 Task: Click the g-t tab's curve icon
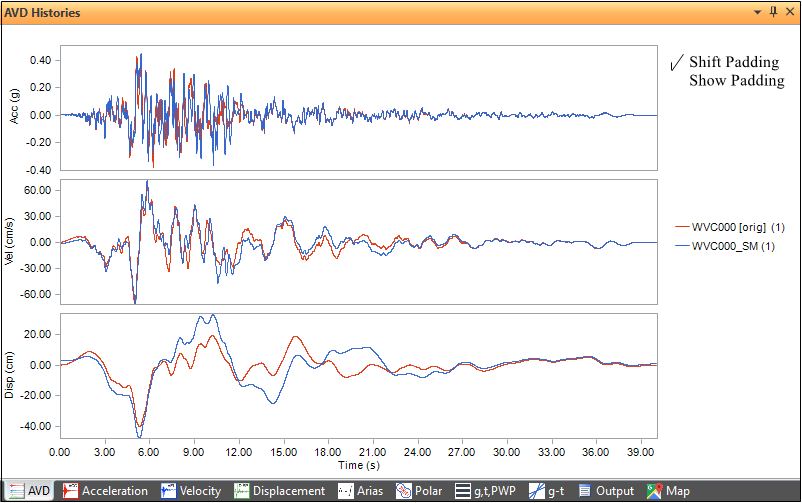(537, 491)
